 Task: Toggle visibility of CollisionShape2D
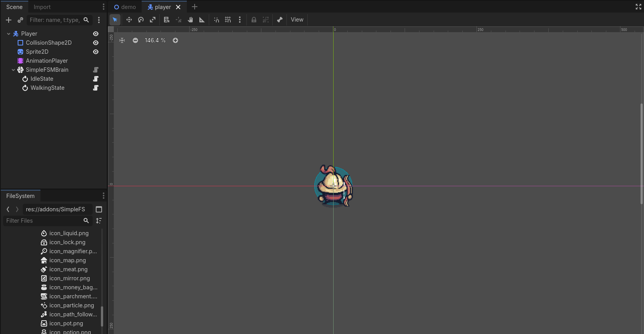click(96, 43)
